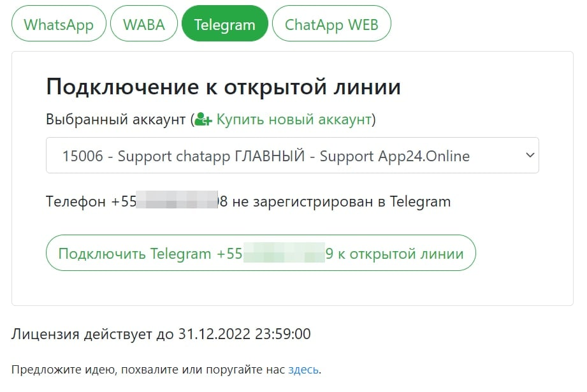Viewport: 587px width, 392px height.
Task: Click Подключить Telegram к открытой линии button
Action: tap(261, 253)
